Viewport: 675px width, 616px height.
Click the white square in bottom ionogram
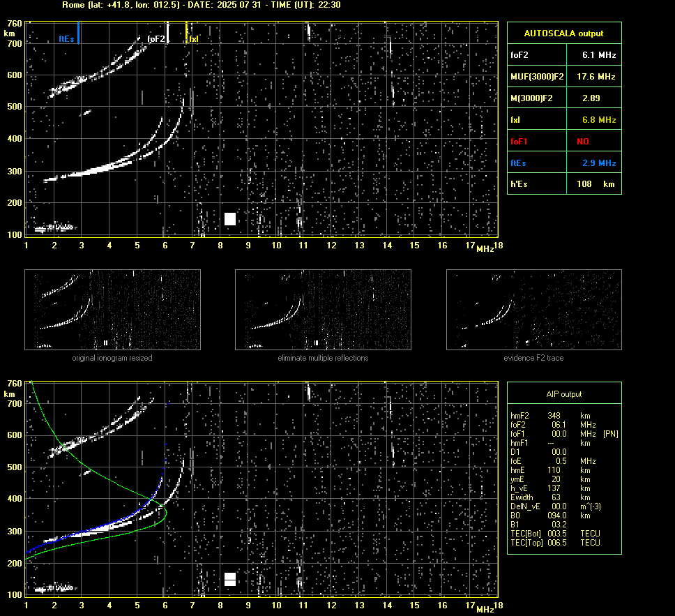coord(230,580)
